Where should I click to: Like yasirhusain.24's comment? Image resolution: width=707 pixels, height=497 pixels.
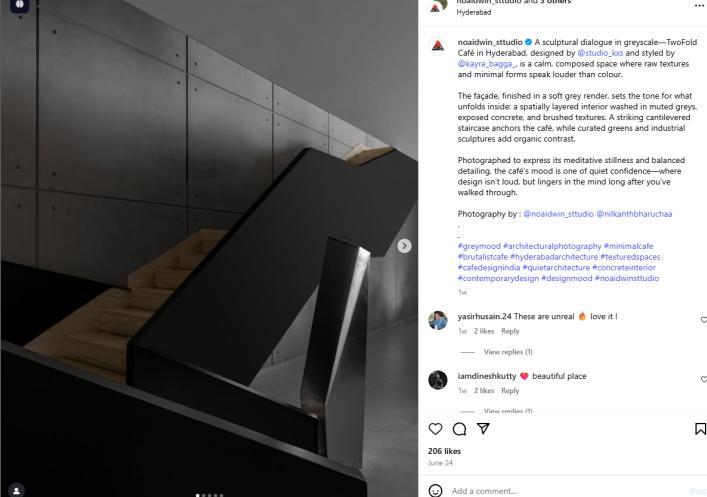(x=703, y=320)
